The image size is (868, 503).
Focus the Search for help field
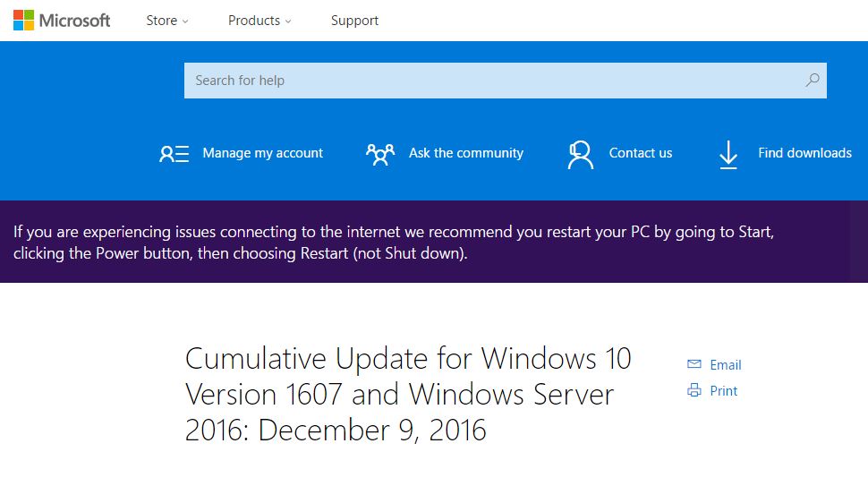492,81
